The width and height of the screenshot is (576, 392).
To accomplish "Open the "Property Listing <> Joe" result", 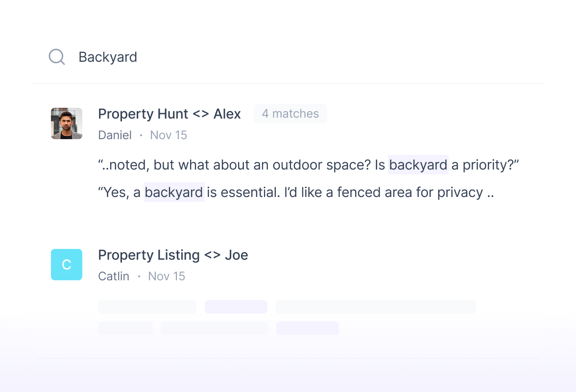I will click(173, 255).
